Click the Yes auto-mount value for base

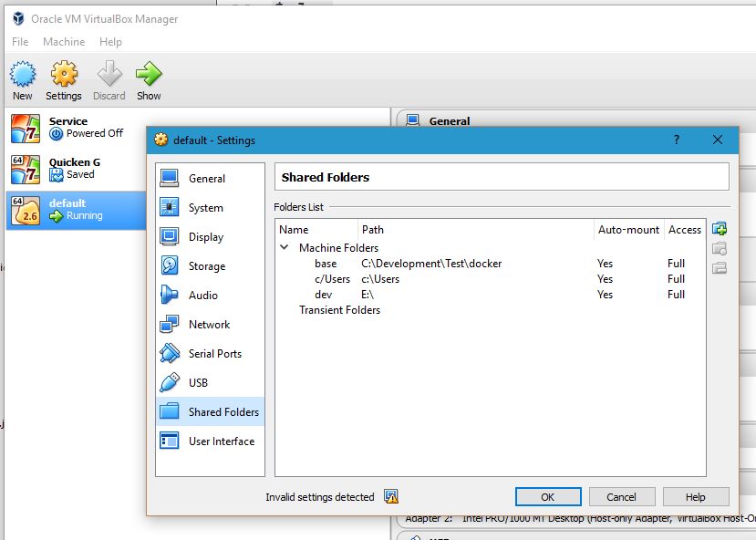click(x=605, y=264)
